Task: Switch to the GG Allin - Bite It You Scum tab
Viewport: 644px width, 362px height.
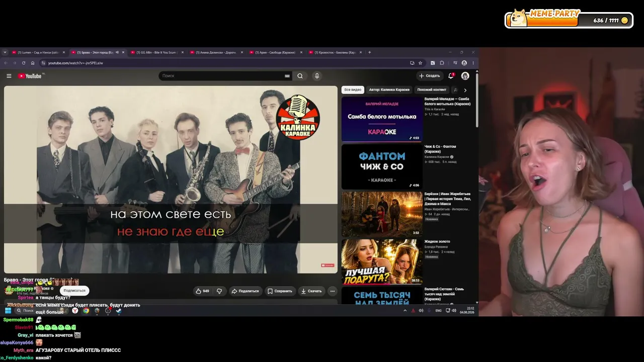Action: tap(156, 52)
